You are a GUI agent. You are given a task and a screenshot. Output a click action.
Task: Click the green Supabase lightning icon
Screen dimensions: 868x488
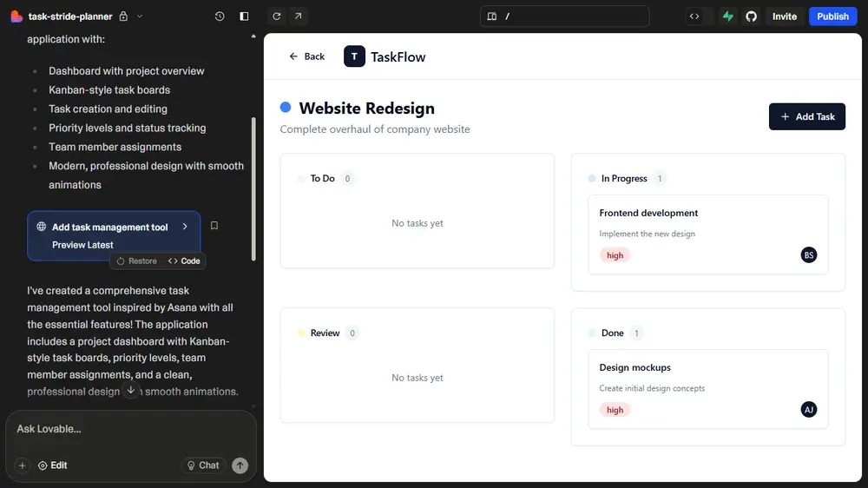point(728,16)
